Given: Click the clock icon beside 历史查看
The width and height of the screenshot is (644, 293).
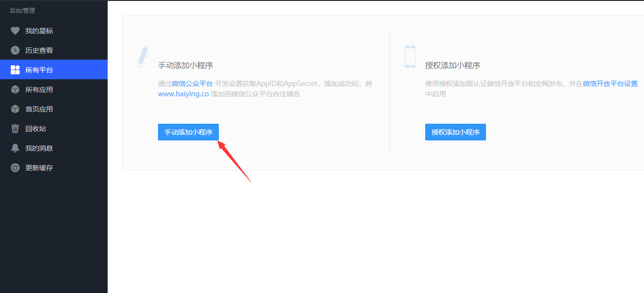Looking at the screenshot, I should click(15, 50).
